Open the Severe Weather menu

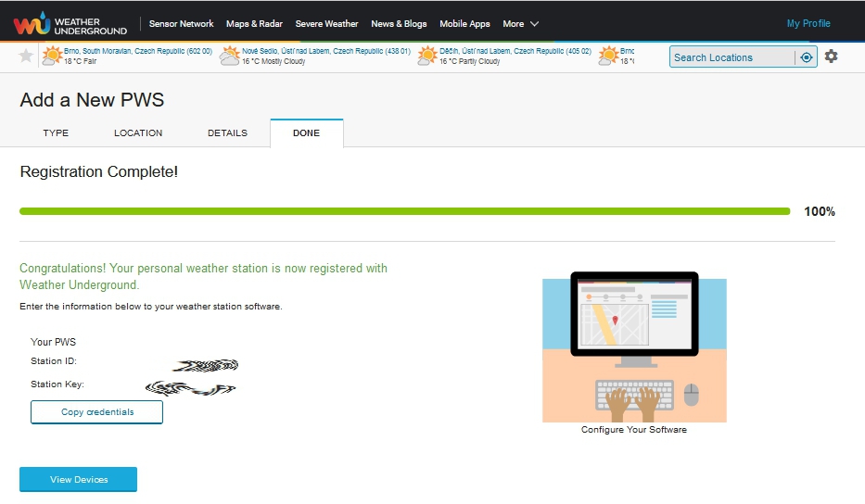(x=326, y=24)
